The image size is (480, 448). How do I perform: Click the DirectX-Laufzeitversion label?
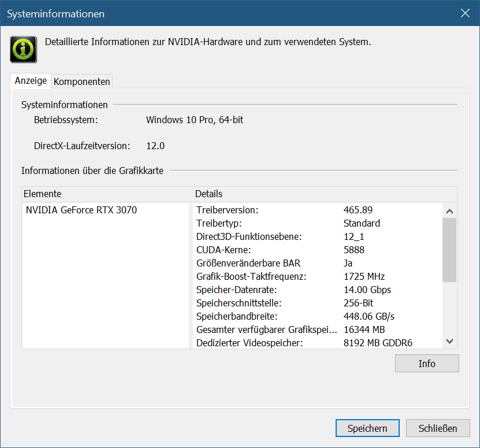pyautogui.click(x=82, y=146)
